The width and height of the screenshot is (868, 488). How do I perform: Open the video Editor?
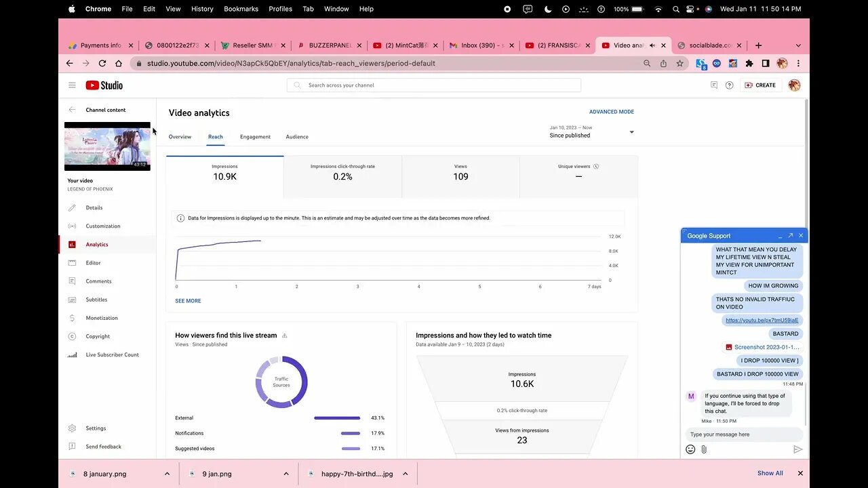click(x=93, y=263)
